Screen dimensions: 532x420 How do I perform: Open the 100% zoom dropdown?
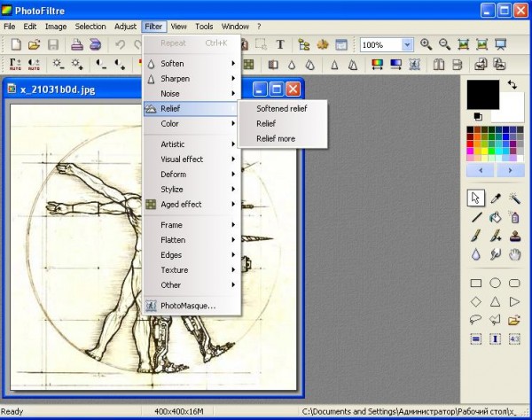[407, 44]
